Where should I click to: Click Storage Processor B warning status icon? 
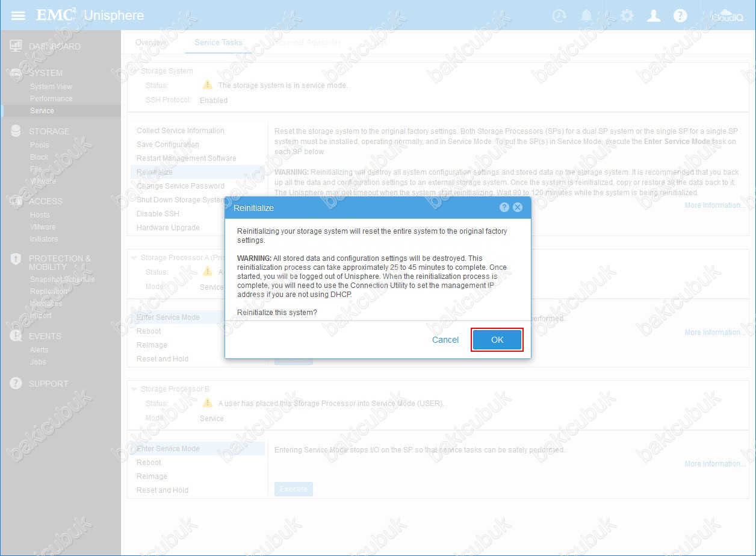(208, 403)
